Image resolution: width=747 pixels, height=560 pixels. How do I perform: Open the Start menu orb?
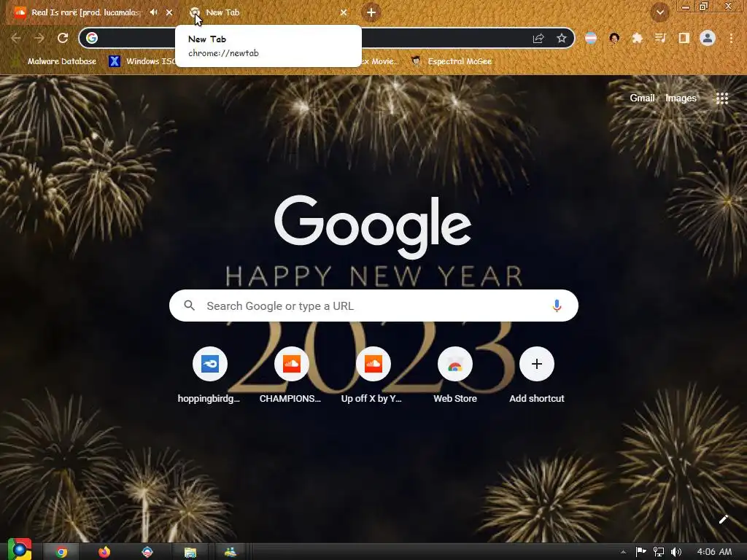(20, 550)
